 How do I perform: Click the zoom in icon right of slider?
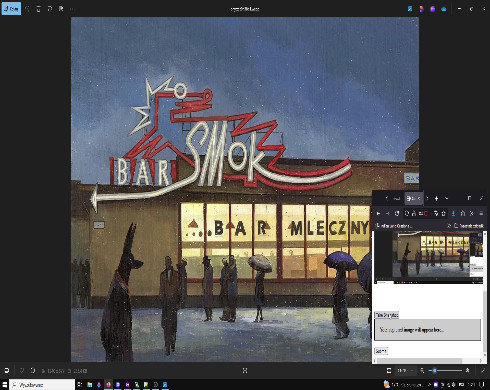pyautogui.click(x=468, y=370)
